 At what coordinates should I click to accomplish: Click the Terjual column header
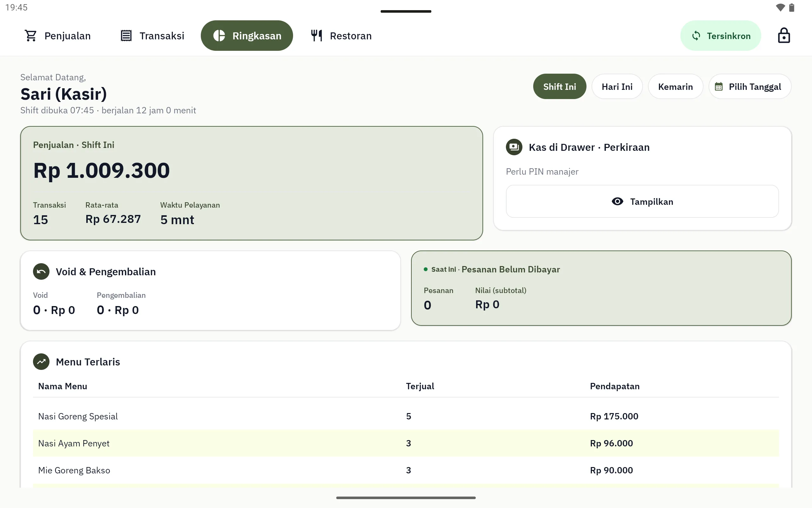click(420, 386)
